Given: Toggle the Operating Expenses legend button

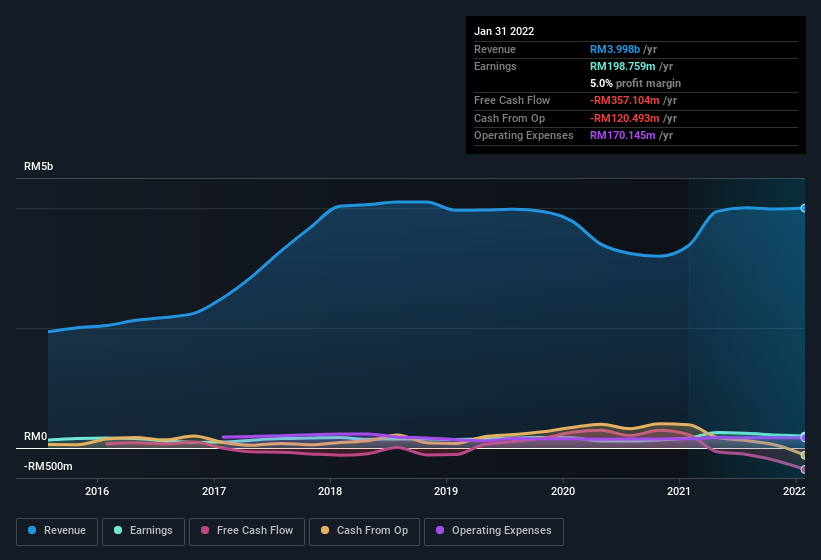Looking at the screenshot, I should coord(493,531).
